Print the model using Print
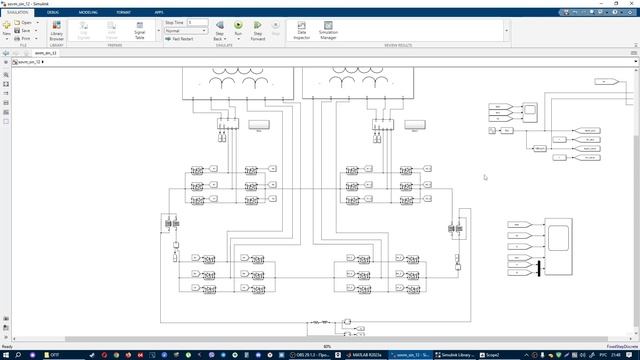The width and height of the screenshot is (640, 360). click(x=23, y=38)
